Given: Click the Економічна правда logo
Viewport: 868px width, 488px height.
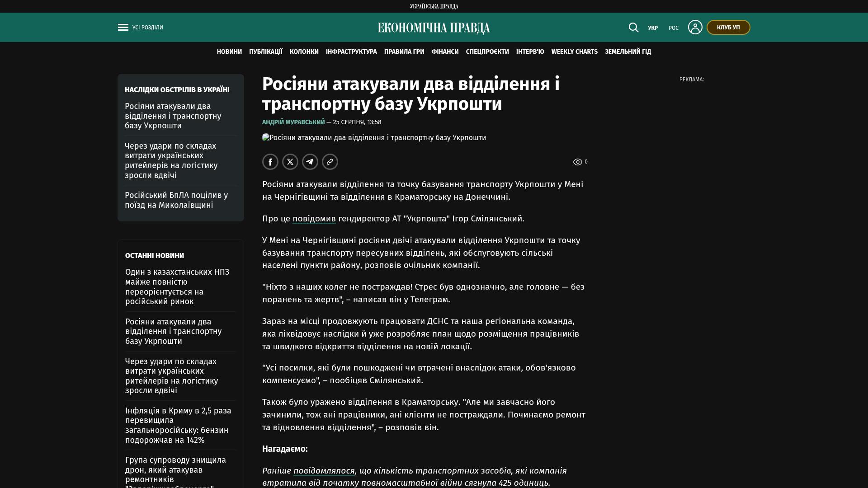Looking at the screenshot, I should pos(434,28).
